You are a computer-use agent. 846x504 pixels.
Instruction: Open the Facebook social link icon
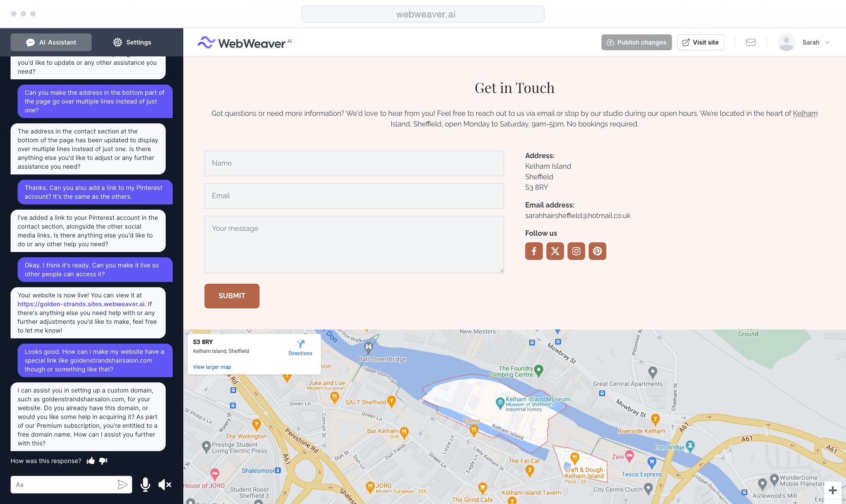tap(534, 251)
